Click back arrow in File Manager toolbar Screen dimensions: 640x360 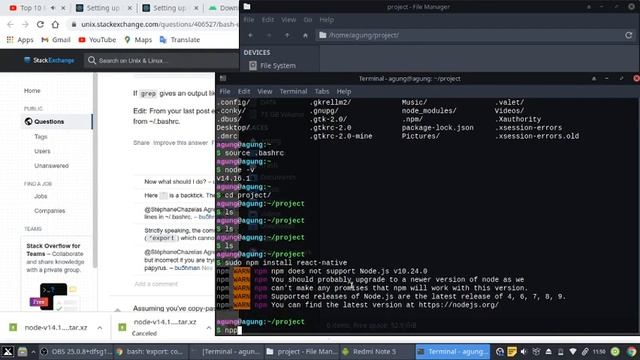[251, 35]
